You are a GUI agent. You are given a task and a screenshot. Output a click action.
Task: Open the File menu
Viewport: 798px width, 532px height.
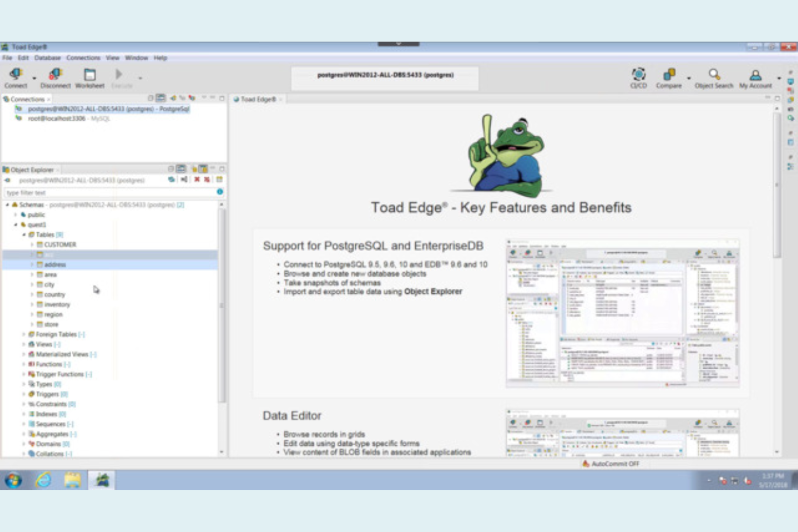pos(8,58)
